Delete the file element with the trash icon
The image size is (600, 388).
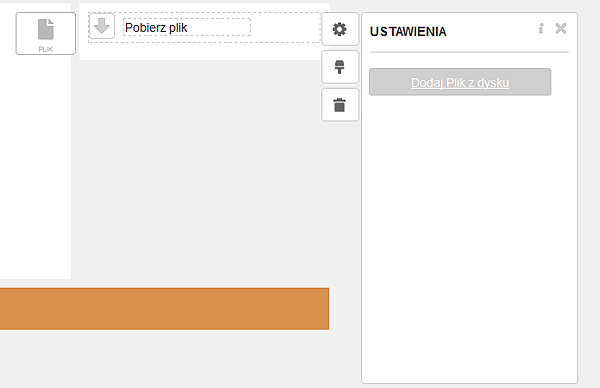point(340,105)
